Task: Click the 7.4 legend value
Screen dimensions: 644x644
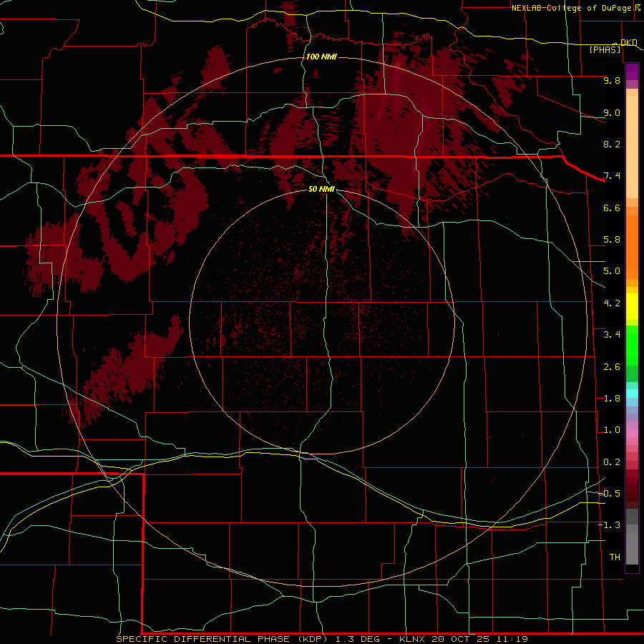Action: (x=612, y=176)
